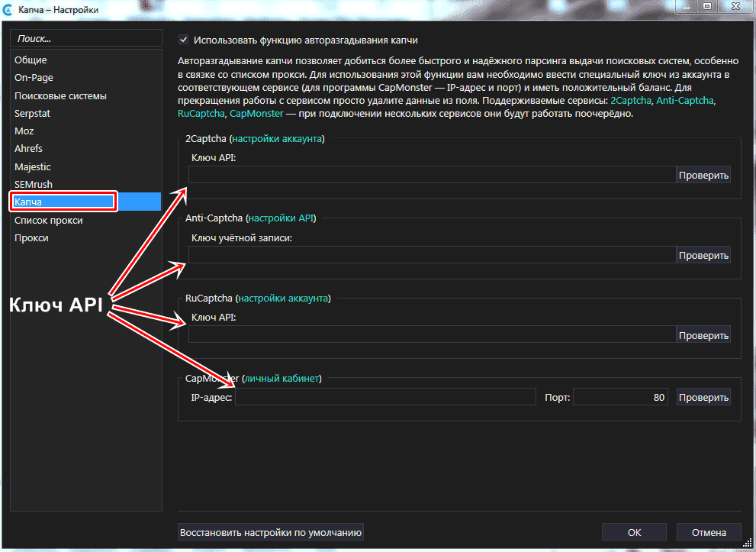The height and width of the screenshot is (552, 756).
Task: Cancel with the Отмена button
Action: 709,532
